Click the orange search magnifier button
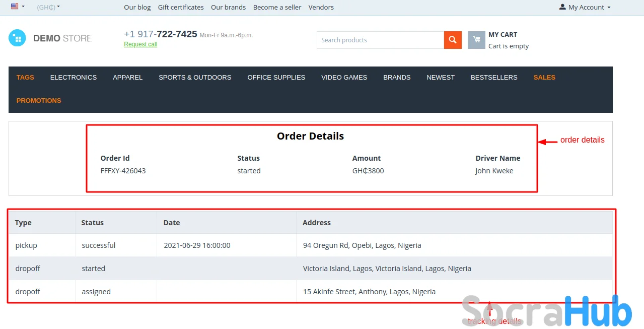Screen dimensions: 644x329 coord(453,40)
